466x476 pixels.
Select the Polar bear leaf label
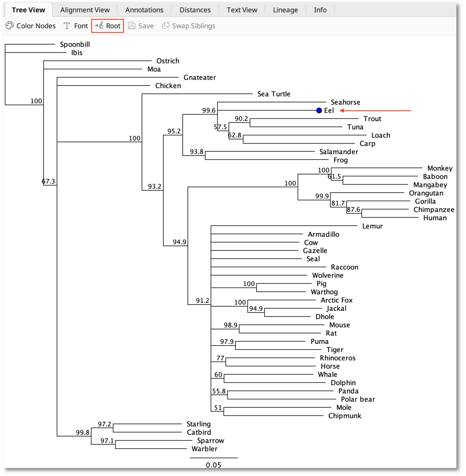coord(358,399)
